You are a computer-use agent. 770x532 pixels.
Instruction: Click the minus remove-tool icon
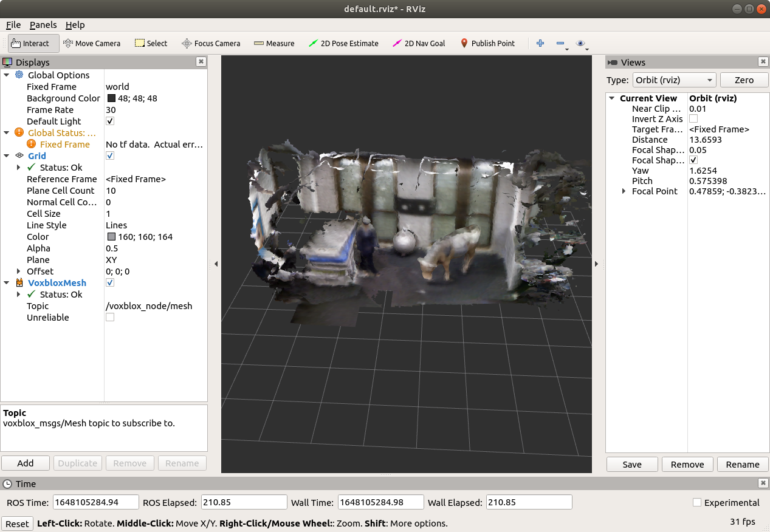pyautogui.click(x=560, y=43)
